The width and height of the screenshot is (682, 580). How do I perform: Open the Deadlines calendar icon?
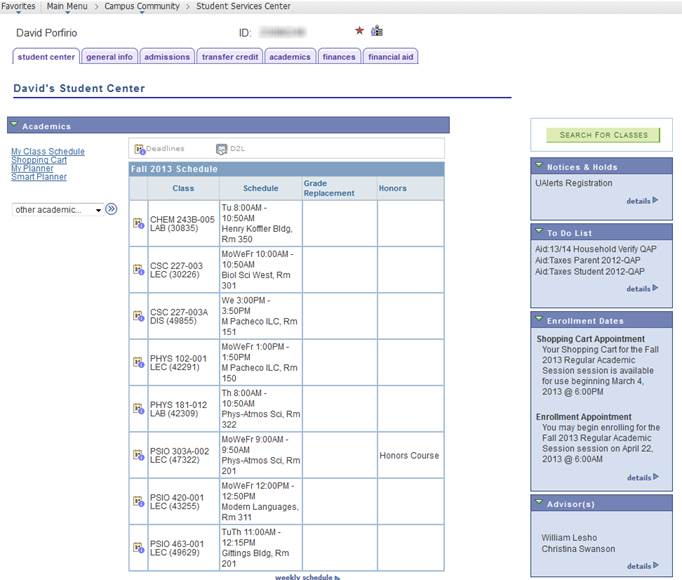138,149
